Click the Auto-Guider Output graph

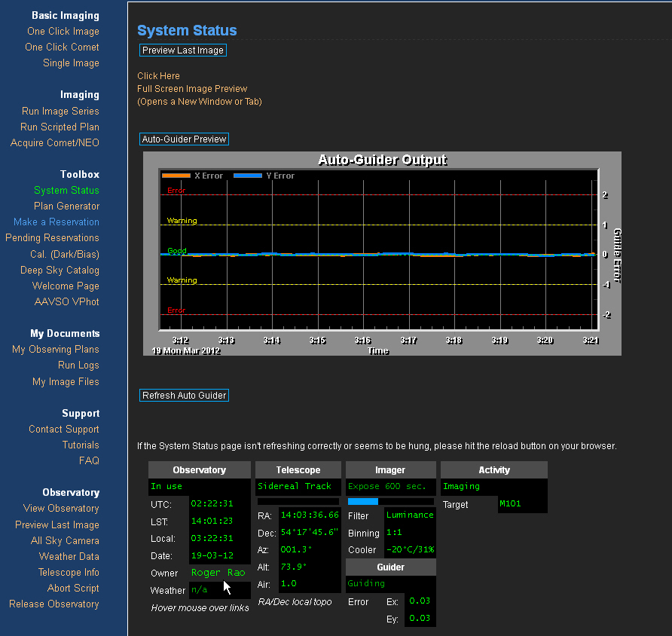coord(382,254)
